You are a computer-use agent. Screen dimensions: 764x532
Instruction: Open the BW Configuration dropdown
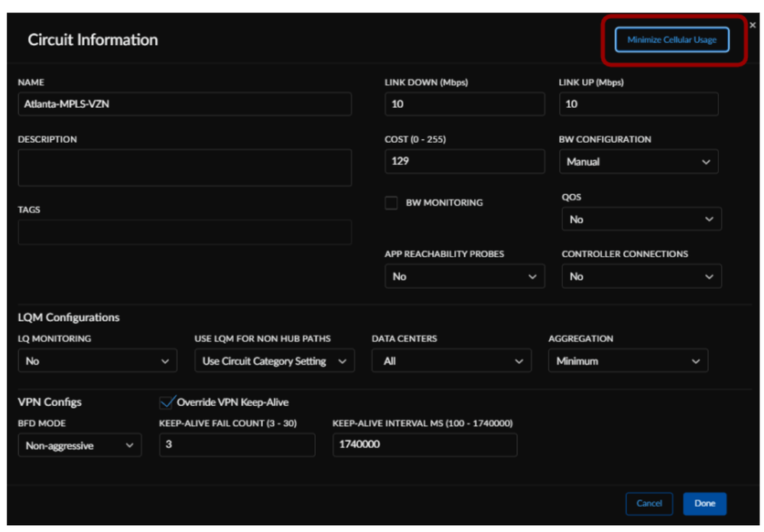(x=639, y=162)
